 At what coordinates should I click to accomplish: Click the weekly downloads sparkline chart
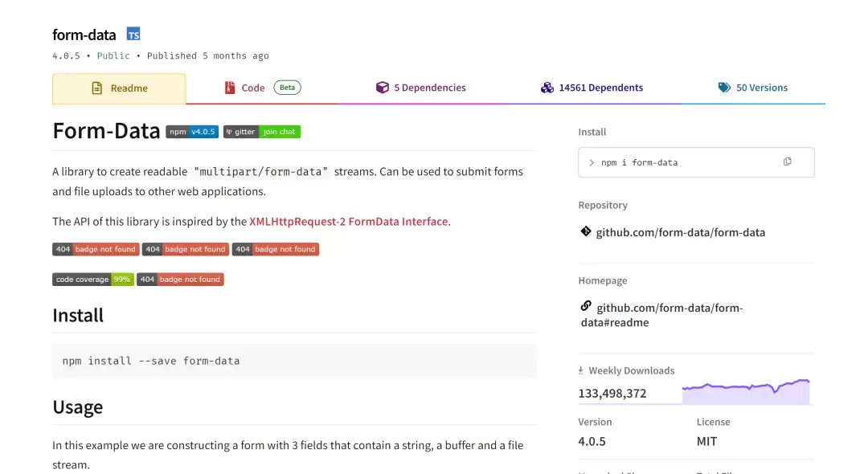(x=745, y=392)
